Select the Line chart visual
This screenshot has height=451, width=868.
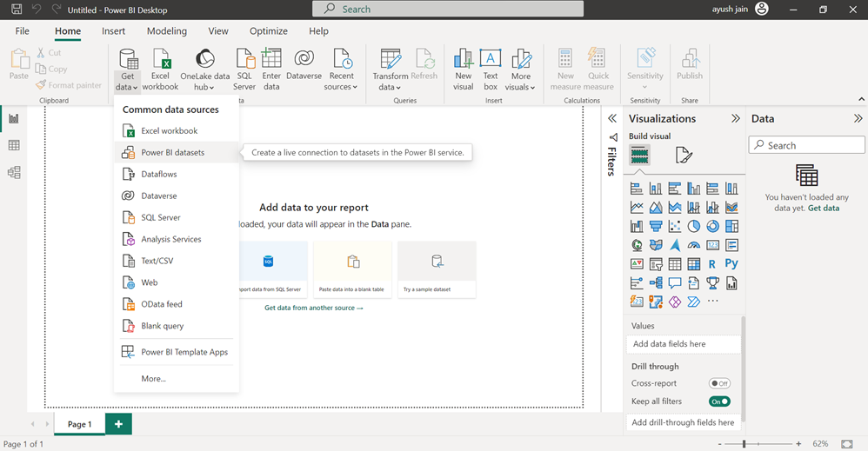pyautogui.click(x=637, y=208)
